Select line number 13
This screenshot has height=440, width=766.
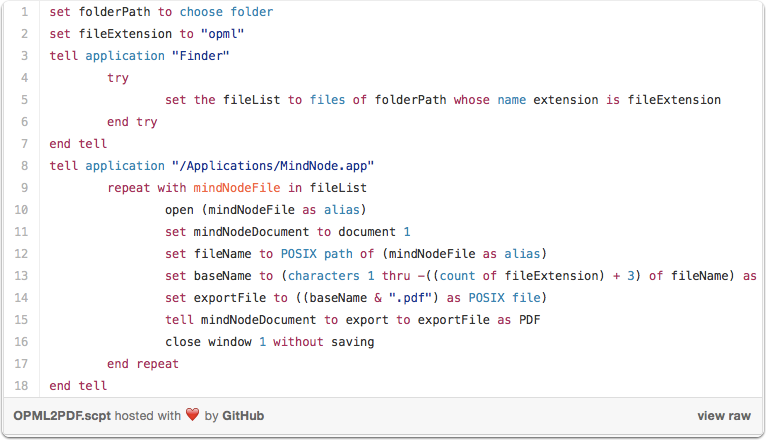21,275
